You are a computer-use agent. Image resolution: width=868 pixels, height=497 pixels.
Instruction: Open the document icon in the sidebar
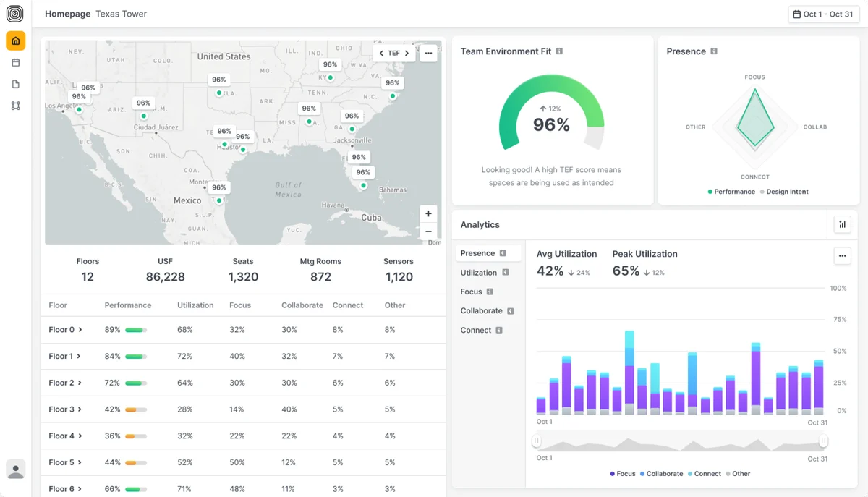point(15,85)
